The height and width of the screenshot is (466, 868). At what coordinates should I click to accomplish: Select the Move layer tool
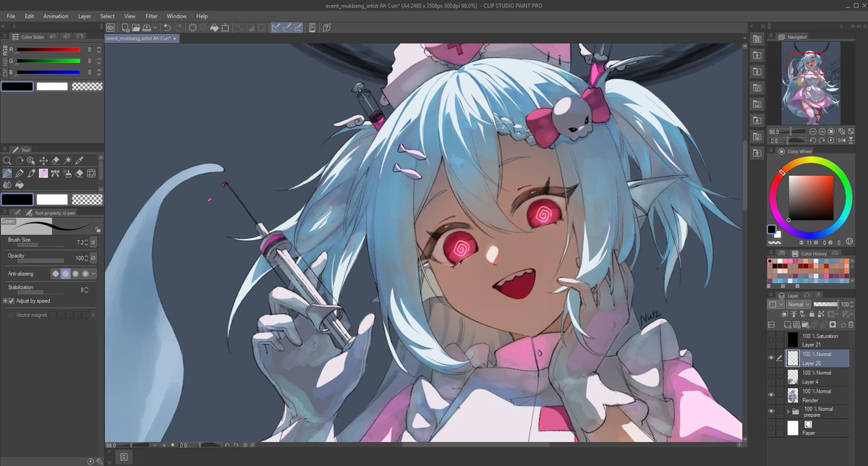(43, 161)
